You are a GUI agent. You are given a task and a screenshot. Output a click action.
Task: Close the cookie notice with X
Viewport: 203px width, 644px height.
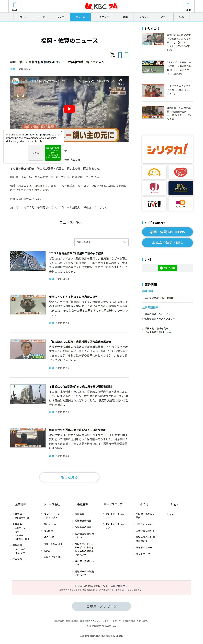click(62, 132)
